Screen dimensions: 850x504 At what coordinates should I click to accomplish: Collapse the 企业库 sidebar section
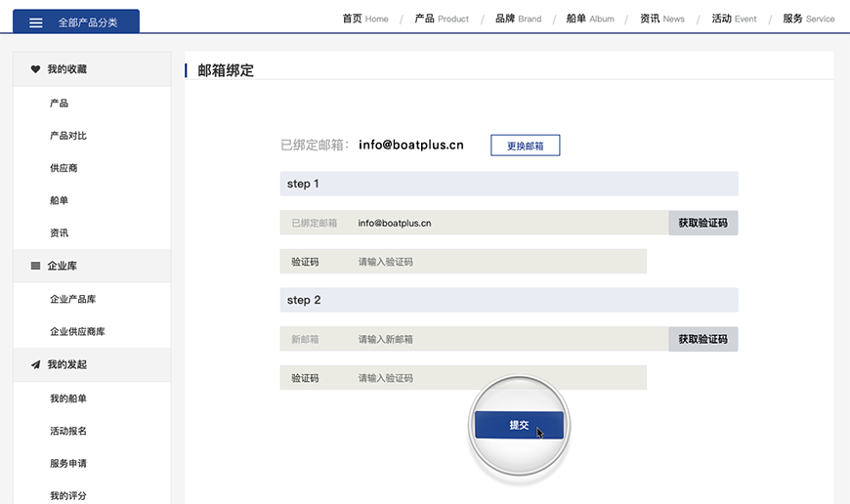coord(92,266)
